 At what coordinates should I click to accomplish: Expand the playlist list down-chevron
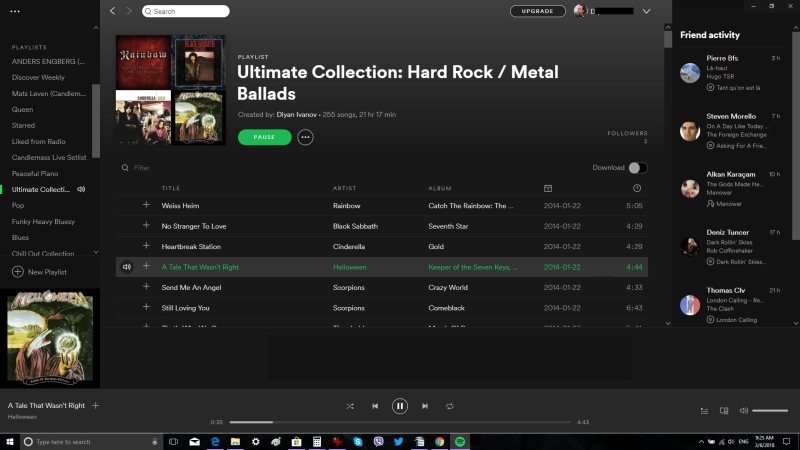(x=96, y=253)
